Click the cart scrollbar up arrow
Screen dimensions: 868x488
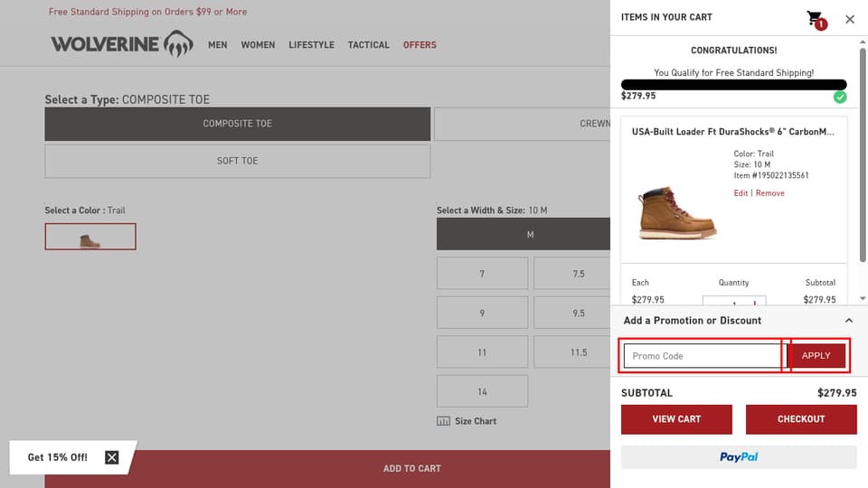(863, 42)
